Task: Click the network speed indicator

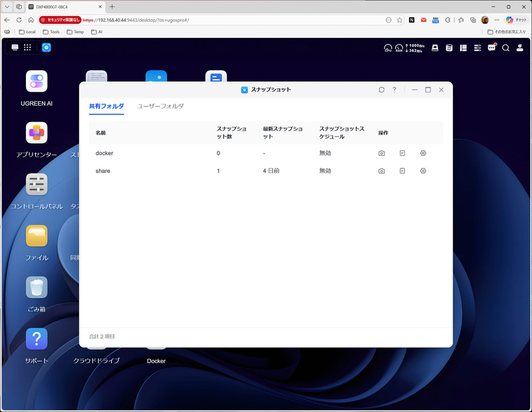Action: (414, 48)
